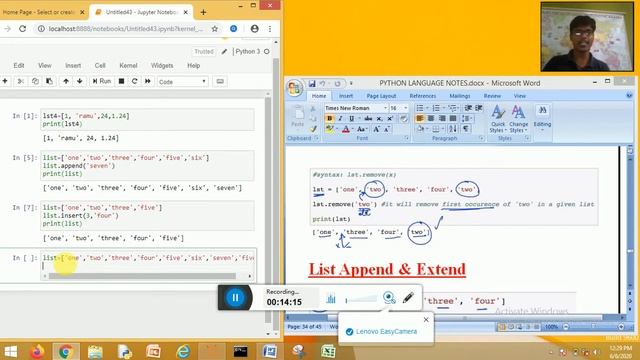Screen dimensions: 640x360
Task: Interrupt the kernel with the stop icon
Action: click(121, 81)
